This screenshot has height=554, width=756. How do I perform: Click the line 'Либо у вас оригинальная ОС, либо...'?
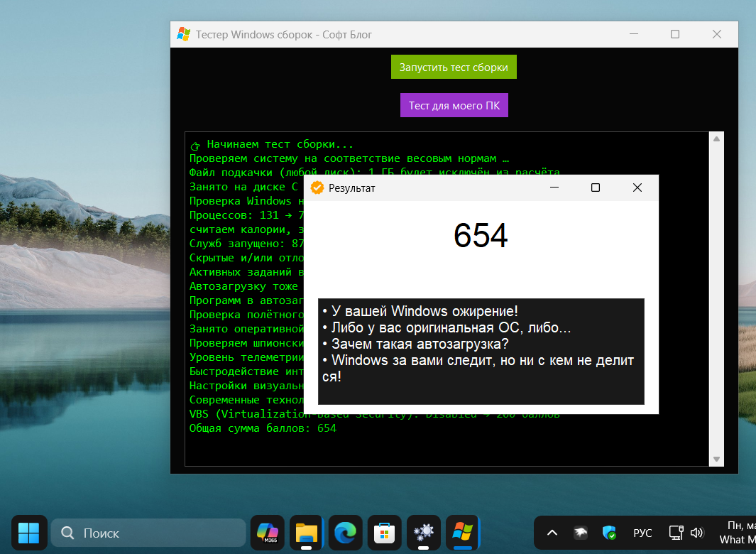[x=447, y=327]
